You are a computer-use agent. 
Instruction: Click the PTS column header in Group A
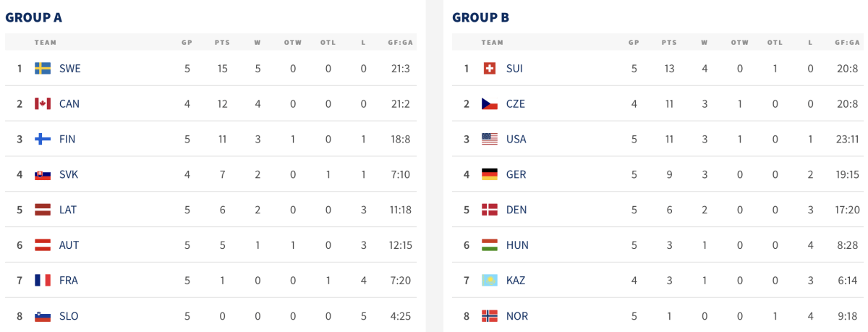click(222, 43)
